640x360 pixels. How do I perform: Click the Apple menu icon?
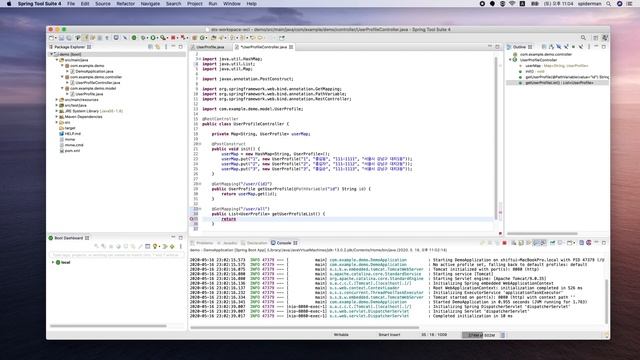(x=9, y=4)
